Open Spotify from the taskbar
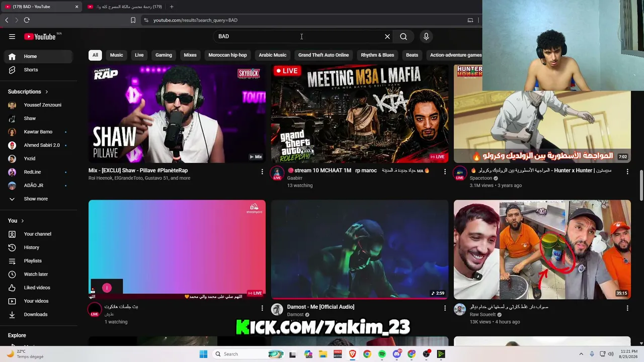644x362 pixels. (382, 354)
